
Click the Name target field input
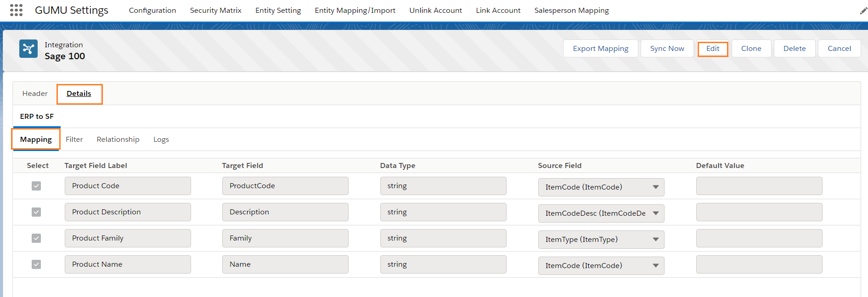click(x=285, y=264)
